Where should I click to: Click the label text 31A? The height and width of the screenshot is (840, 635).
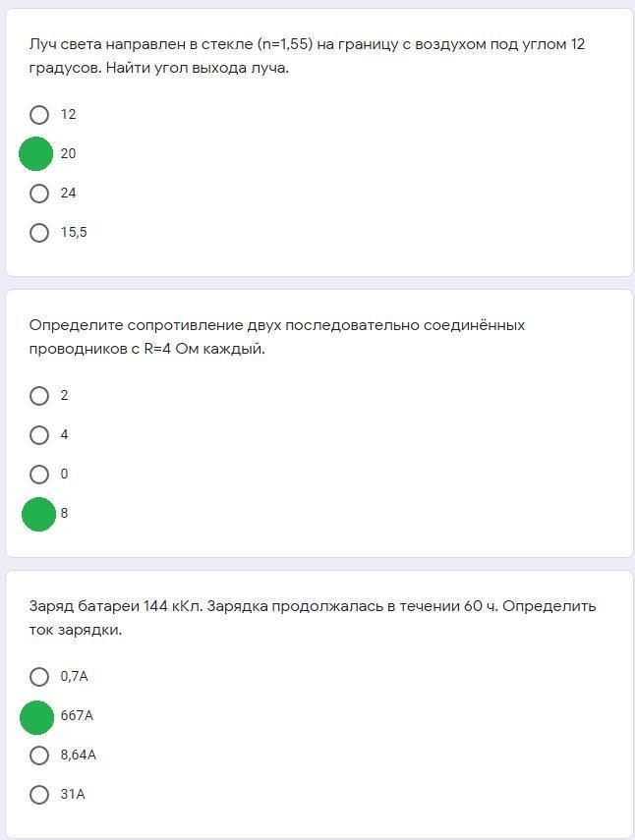tap(73, 795)
